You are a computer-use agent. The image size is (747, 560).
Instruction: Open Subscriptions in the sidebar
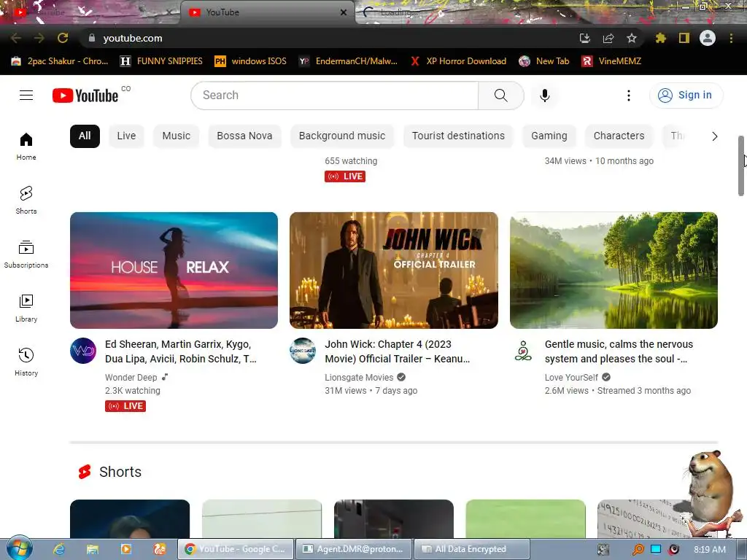pos(26,254)
